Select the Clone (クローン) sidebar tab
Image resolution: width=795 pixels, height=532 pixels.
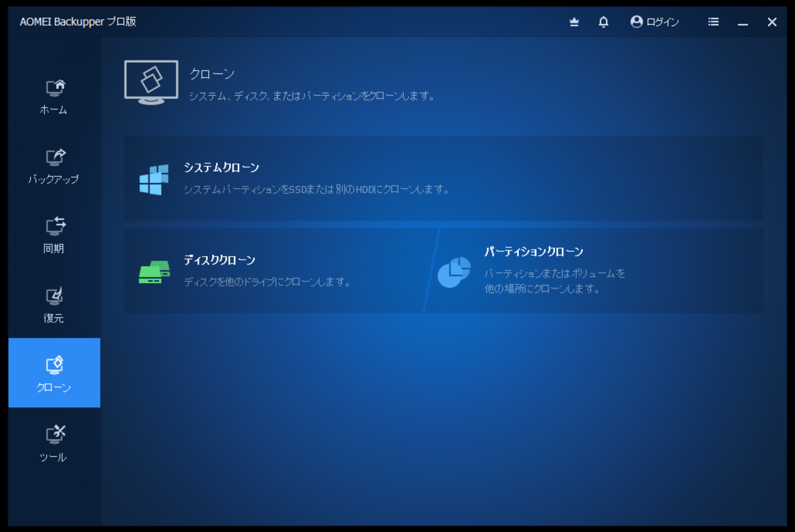tap(54, 373)
